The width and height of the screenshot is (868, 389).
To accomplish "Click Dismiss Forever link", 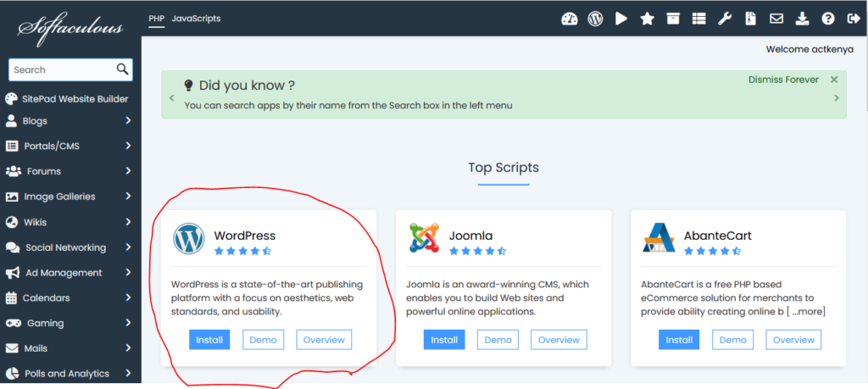I will tap(783, 80).
